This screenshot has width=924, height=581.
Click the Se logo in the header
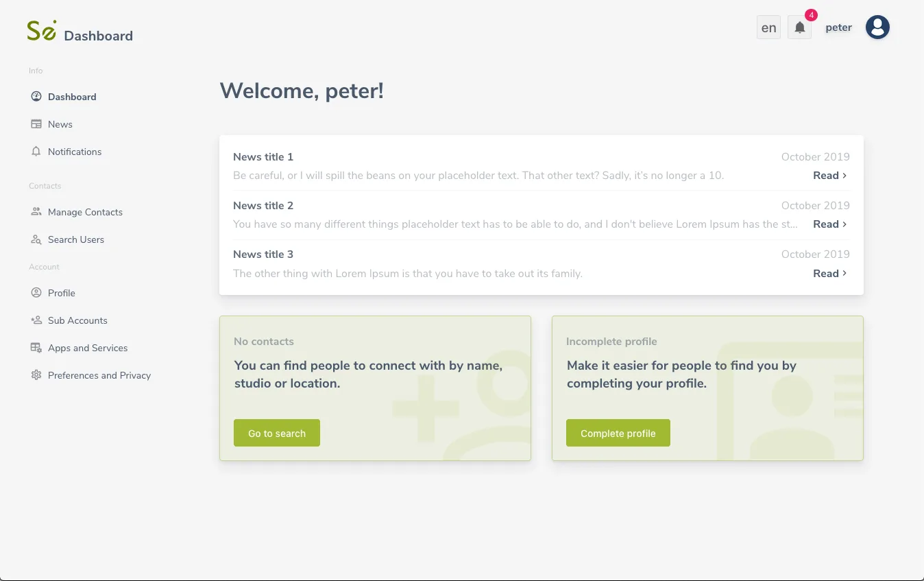coord(41,31)
